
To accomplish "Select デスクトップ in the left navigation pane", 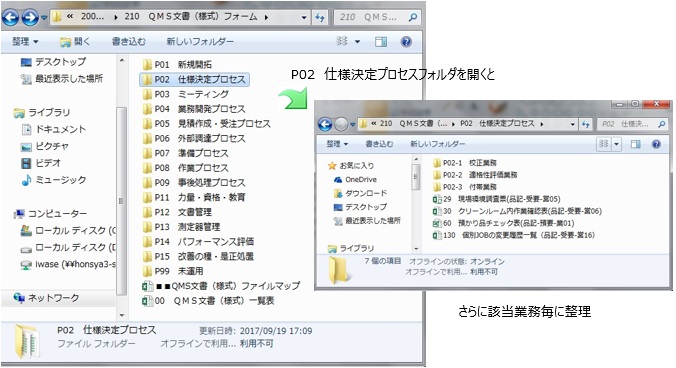I will [53, 62].
